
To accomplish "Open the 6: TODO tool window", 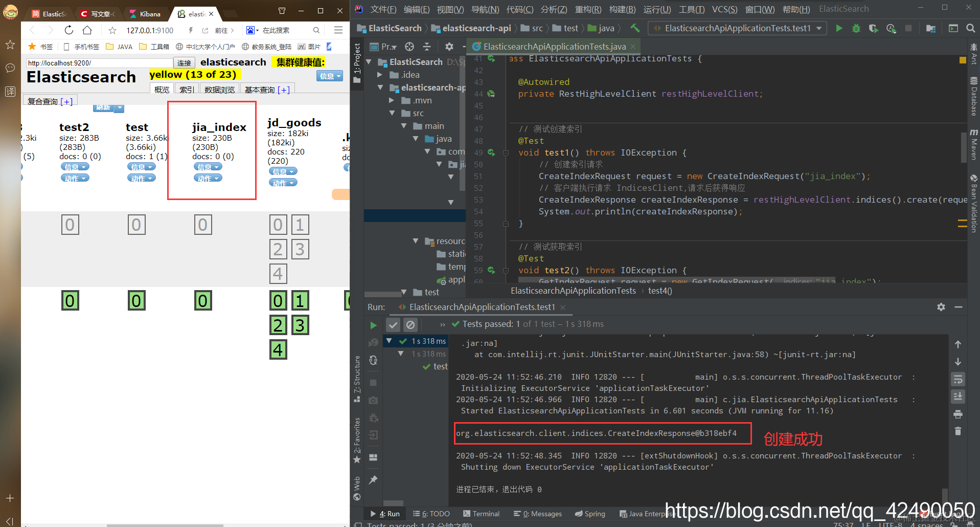I will tap(431, 514).
